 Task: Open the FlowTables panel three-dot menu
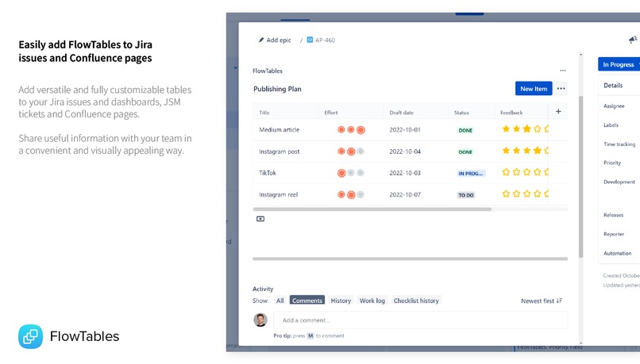[563, 71]
